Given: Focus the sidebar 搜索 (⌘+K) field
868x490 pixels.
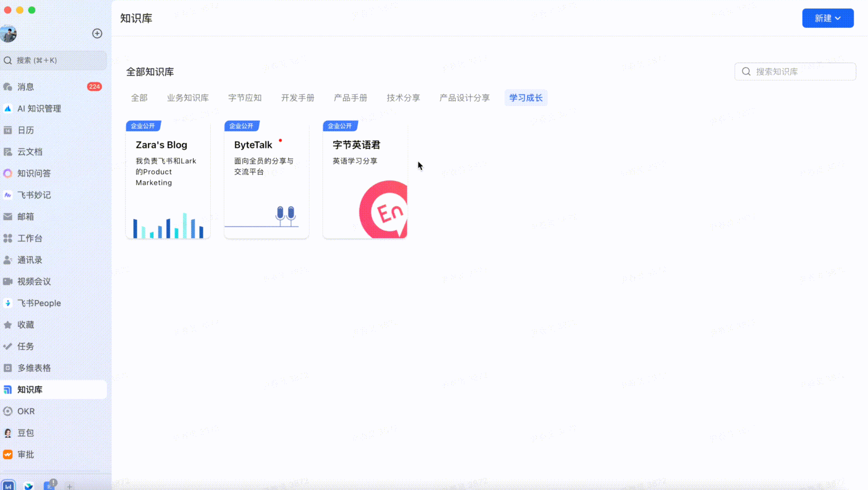Looking at the screenshot, I should click(53, 61).
